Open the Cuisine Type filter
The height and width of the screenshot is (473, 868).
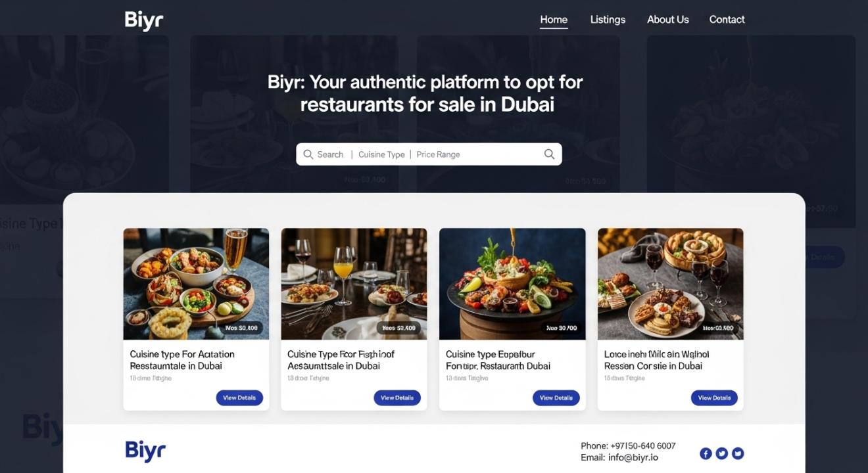[x=381, y=154]
